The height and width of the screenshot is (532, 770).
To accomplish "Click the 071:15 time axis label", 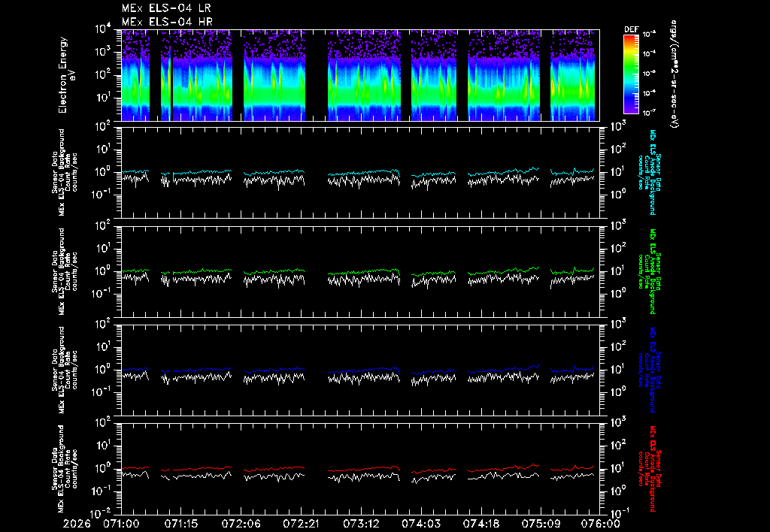I will coord(181,524).
